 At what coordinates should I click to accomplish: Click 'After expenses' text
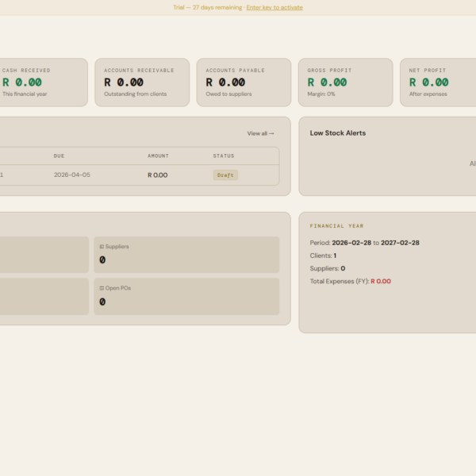(x=428, y=94)
